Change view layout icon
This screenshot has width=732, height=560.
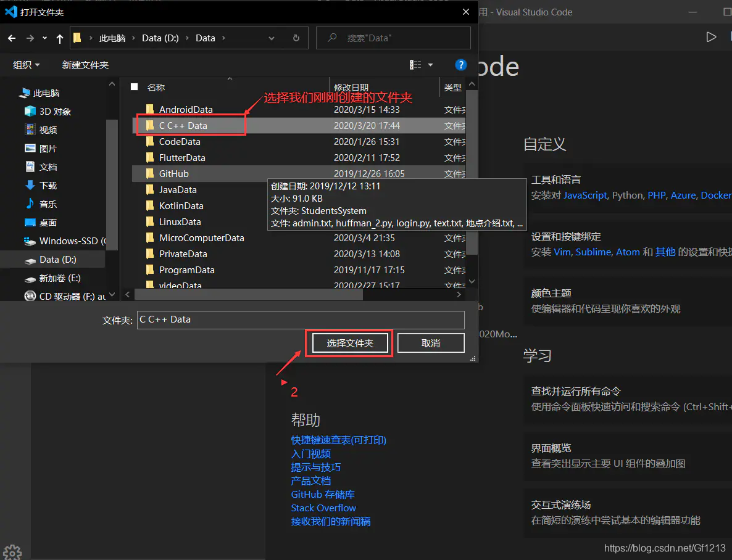(415, 65)
